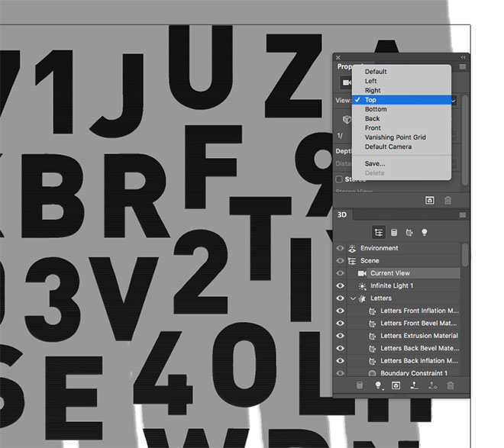Hide Letters Front Inflation Material
The image size is (504, 448).
coord(340,311)
